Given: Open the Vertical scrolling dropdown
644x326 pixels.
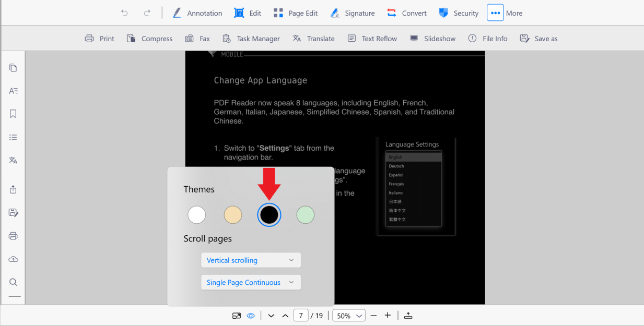Looking at the screenshot, I should [x=251, y=260].
